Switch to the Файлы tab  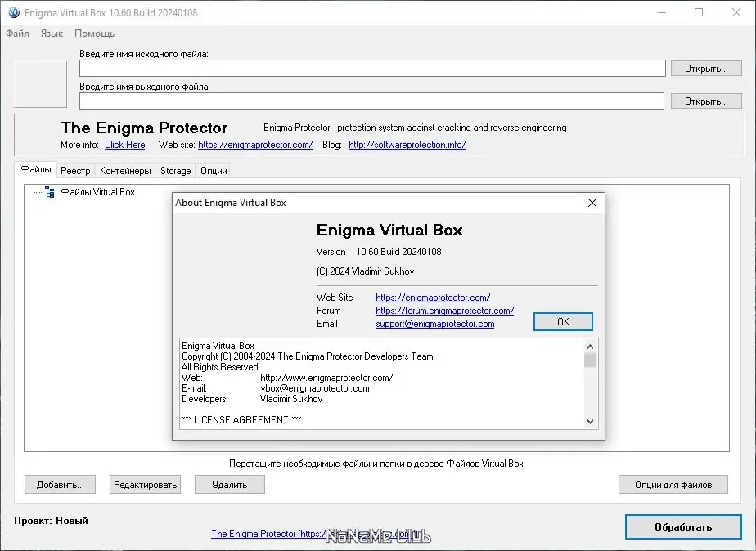[36, 169]
